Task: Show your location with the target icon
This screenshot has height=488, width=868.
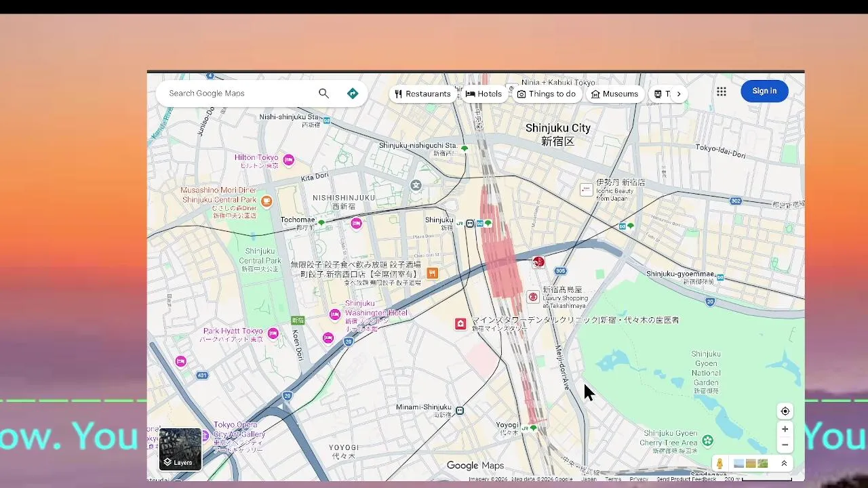Action: pos(785,411)
